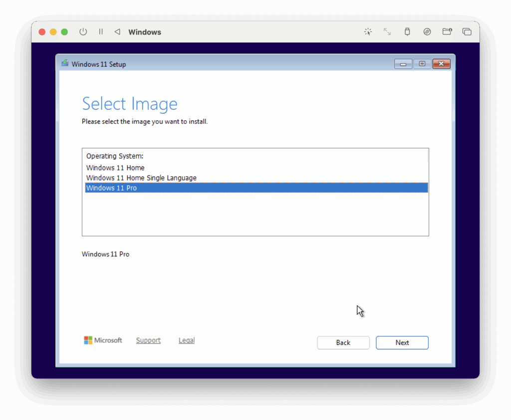
Task: Capture the mouse cursor input
Action: click(x=368, y=31)
